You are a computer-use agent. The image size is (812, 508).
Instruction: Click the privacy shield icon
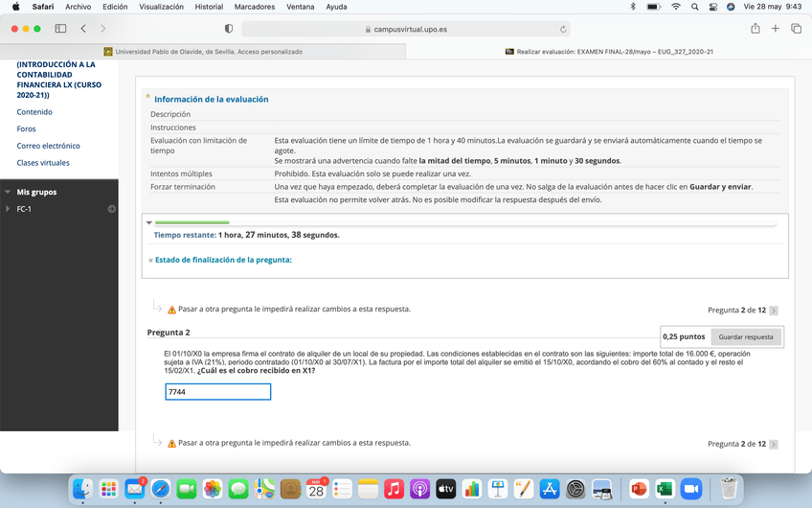(x=228, y=29)
